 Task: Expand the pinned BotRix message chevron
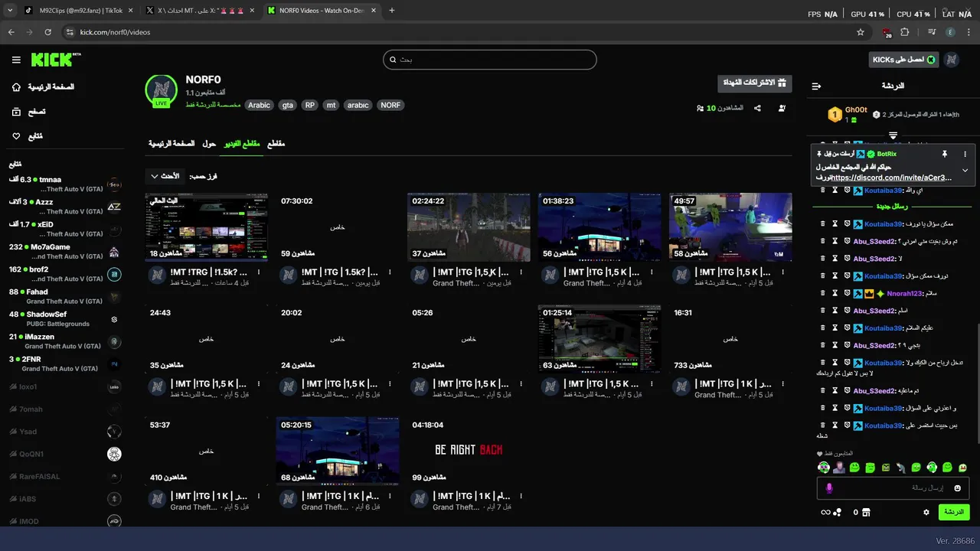[965, 170]
